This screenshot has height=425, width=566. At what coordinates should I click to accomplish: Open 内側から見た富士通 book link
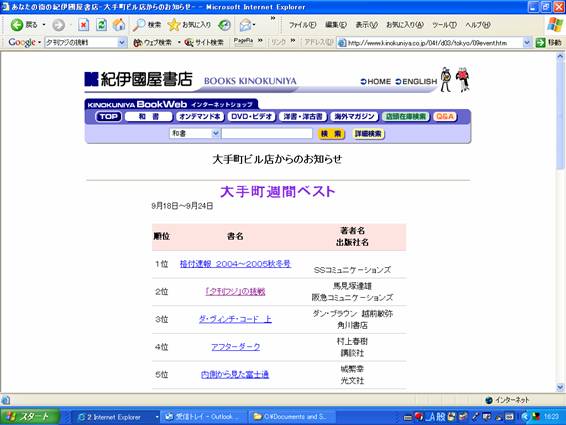[235, 374]
